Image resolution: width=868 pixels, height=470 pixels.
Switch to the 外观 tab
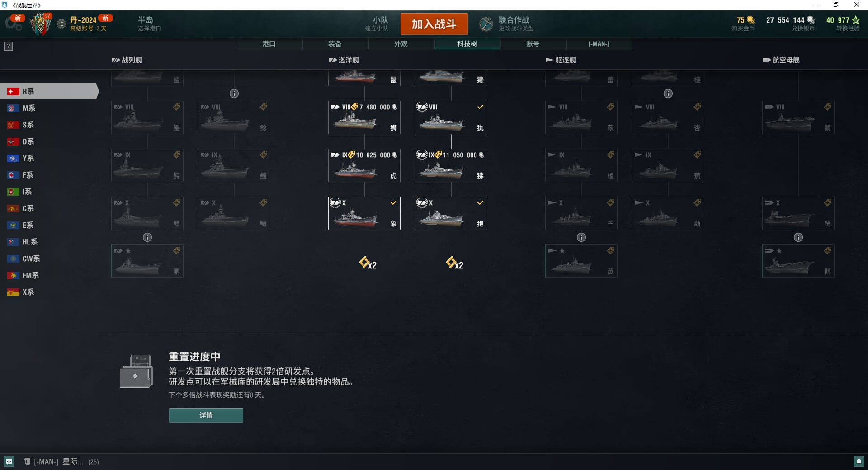click(401, 44)
